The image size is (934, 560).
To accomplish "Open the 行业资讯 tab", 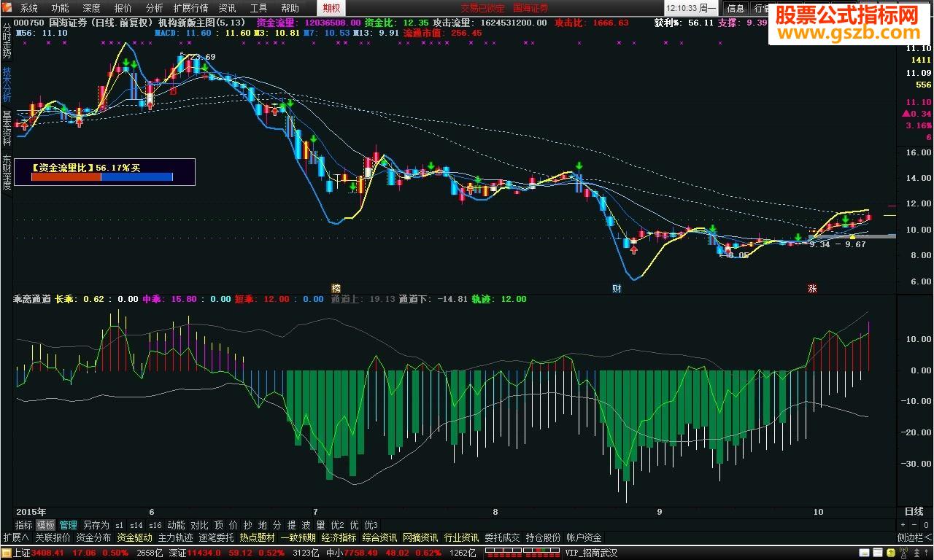I will point(461,537).
